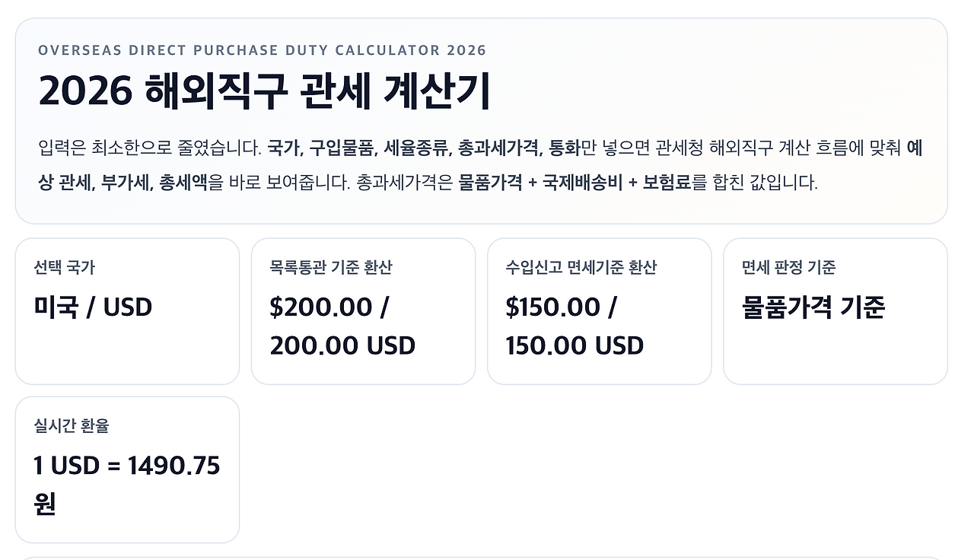Select the 선택 국가 label
The width and height of the screenshot is (974, 560).
coord(56,267)
